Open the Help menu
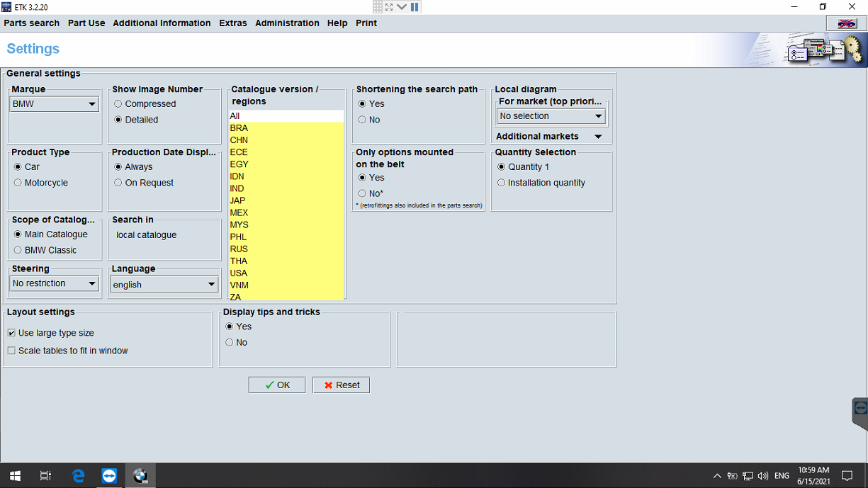Viewport: 868px width, 488px height. click(x=337, y=23)
